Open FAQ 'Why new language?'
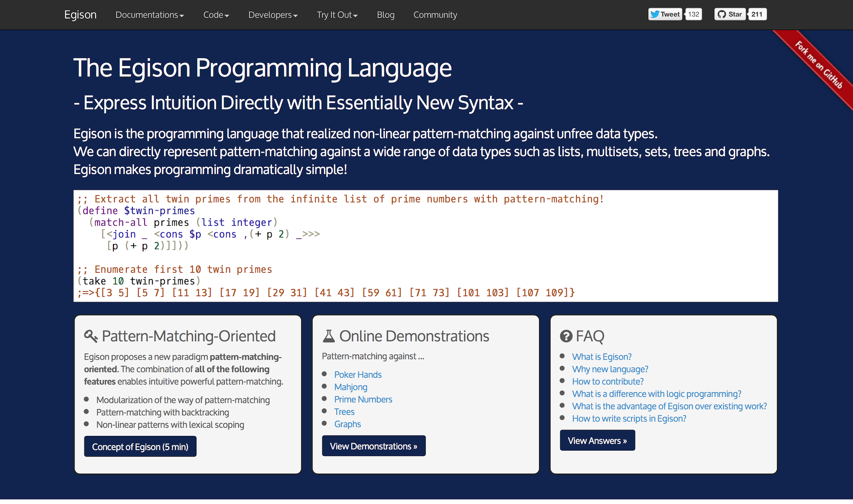Image resolution: width=853 pixels, height=504 pixels. (x=610, y=369)
